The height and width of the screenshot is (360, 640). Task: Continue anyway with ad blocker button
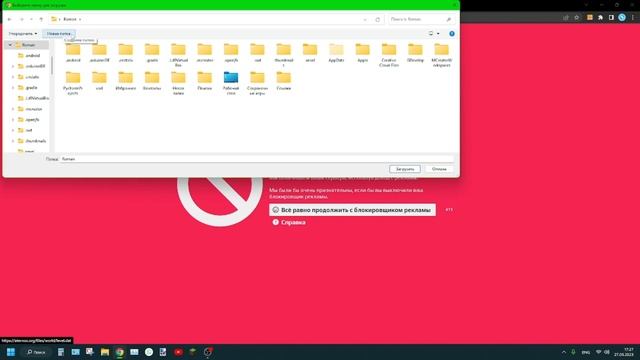352,210
